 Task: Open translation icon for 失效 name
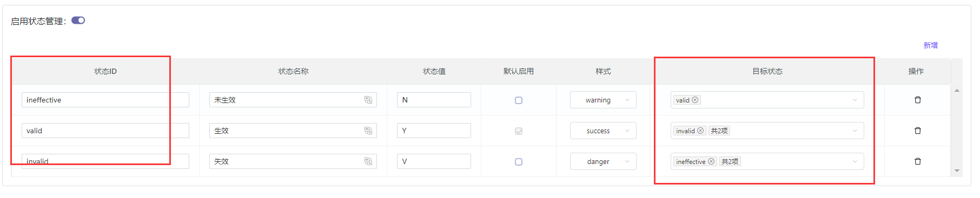tap(368, 161)
